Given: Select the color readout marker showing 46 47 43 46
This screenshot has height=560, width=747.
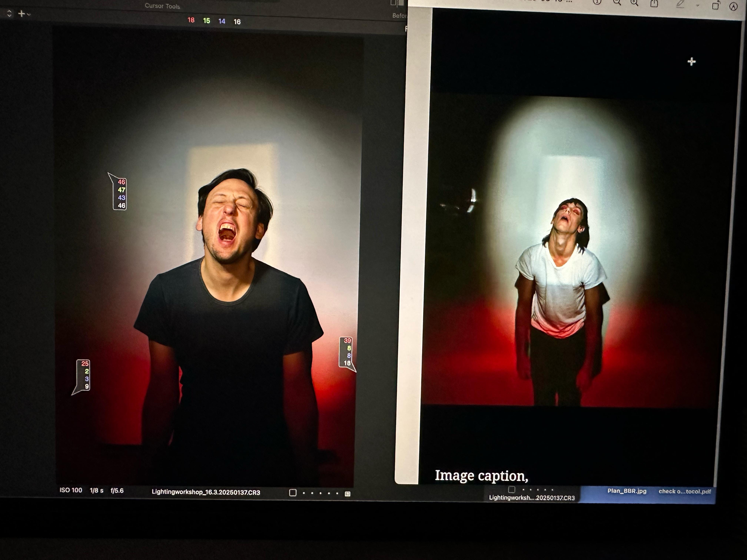Looking at the screenshot, I should coord(119,194).
